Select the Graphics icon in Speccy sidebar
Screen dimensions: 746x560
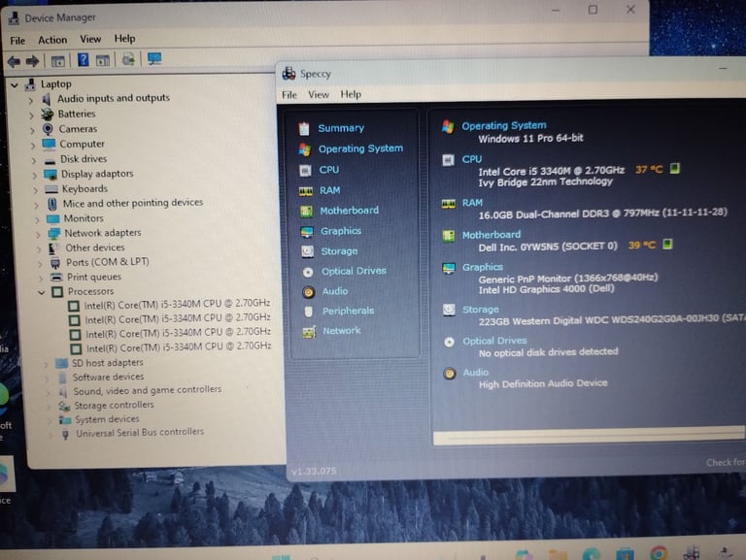tap(307, 232)
